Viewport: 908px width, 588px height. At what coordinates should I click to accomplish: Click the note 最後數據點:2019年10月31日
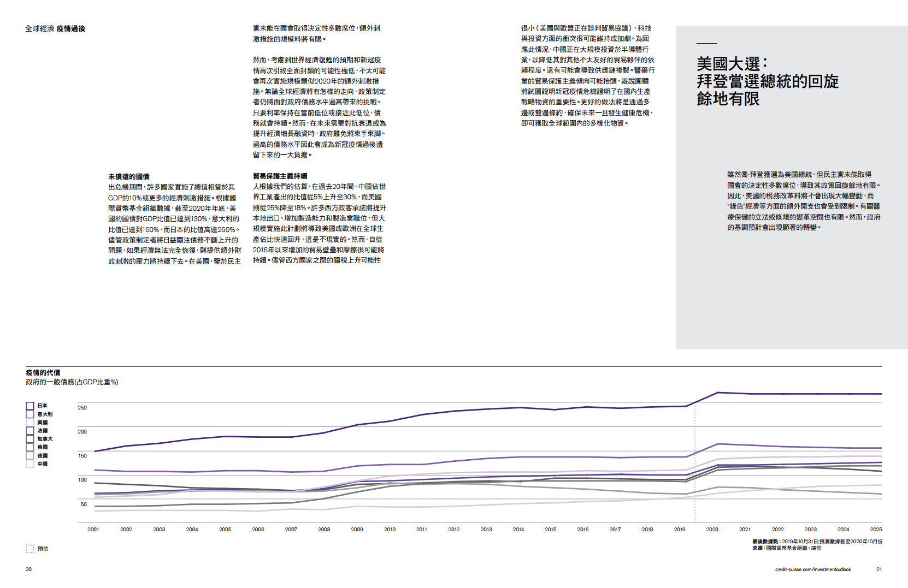pyautogui.click(x=785, y=542)
